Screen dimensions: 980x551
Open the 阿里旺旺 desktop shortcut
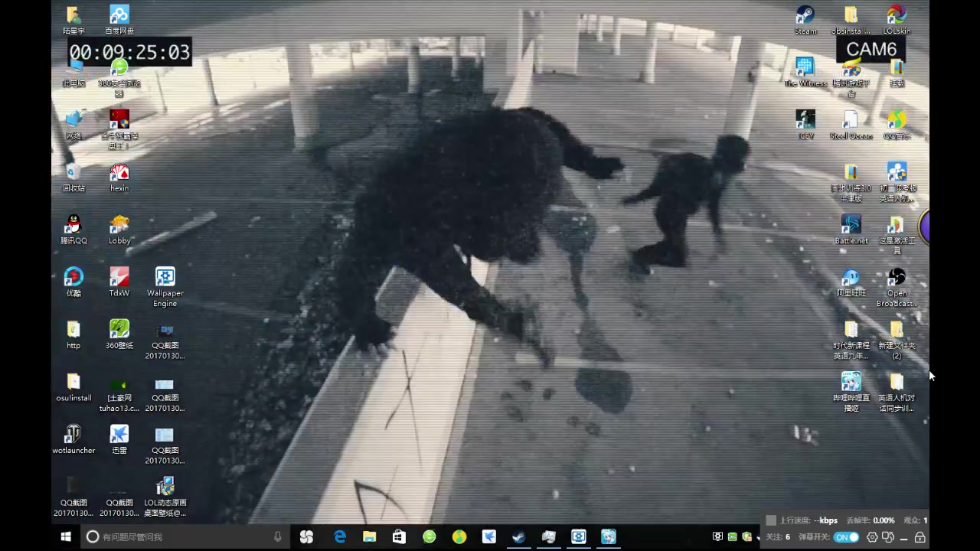[851, 282]
